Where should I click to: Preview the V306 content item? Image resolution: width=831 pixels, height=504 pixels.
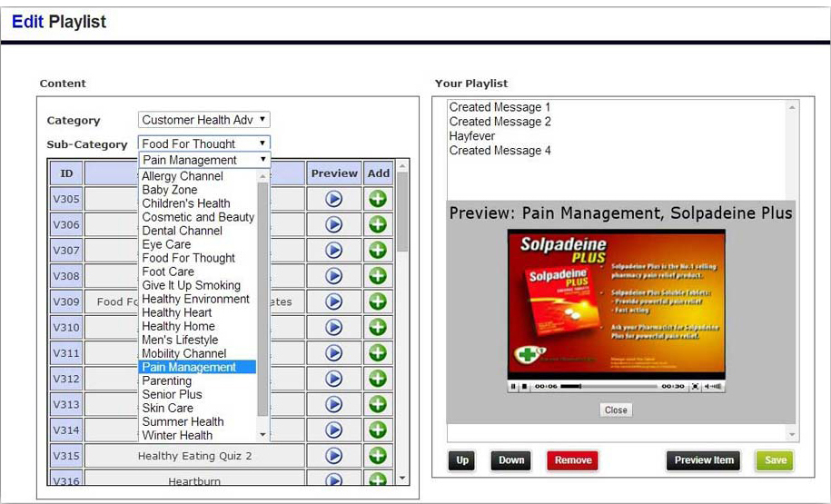tap(333, 224)
